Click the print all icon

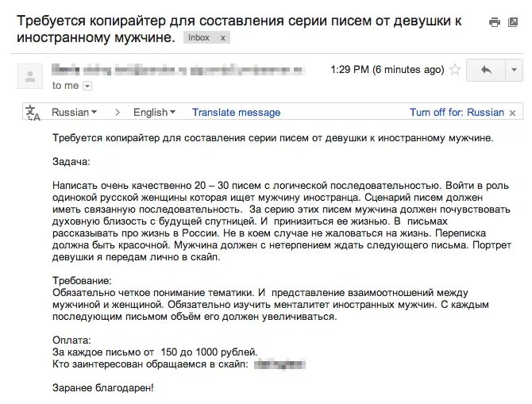click(495, 23)
